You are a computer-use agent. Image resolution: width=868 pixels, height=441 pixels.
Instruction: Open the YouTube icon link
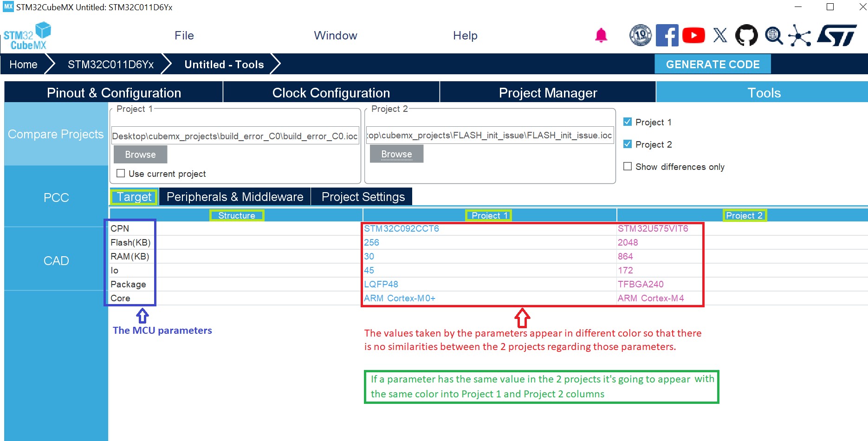pos(693,35)
